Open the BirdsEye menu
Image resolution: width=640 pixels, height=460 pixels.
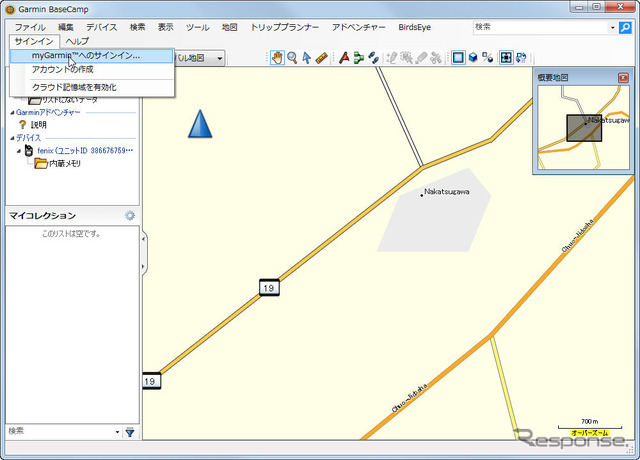click(415, 27)
